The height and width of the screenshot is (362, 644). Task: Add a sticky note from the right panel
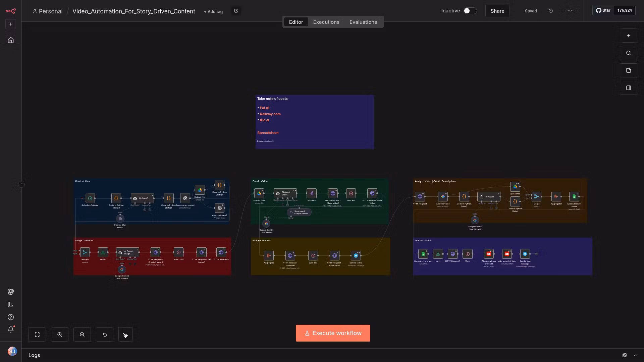coord(629,70)
